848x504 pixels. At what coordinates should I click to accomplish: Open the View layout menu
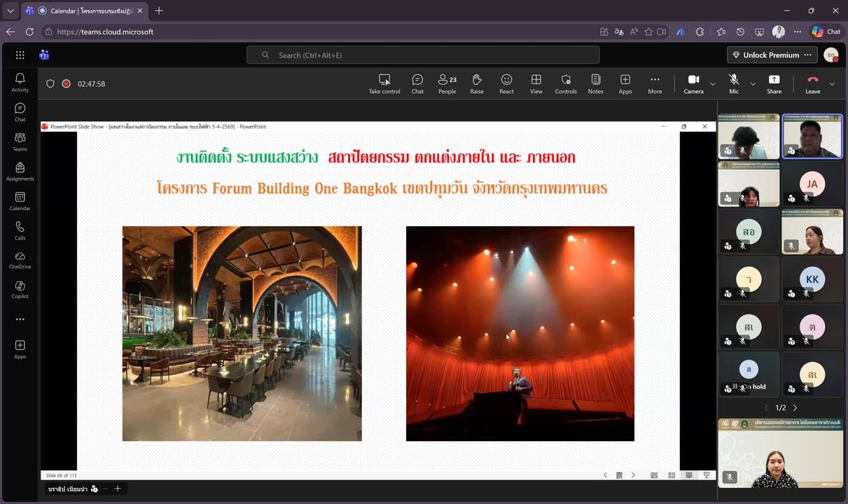[x=536, y=83]
